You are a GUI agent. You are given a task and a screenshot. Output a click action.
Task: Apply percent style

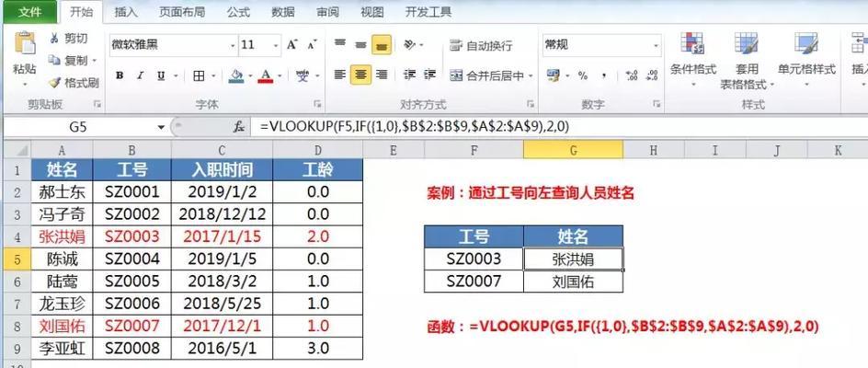click(583, 75)
